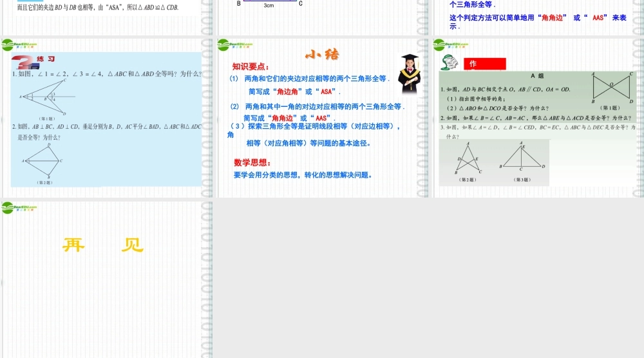This screenshot has width=644, height=358.
Task: Click the 见 character on the closing slide
Action: 132,245
